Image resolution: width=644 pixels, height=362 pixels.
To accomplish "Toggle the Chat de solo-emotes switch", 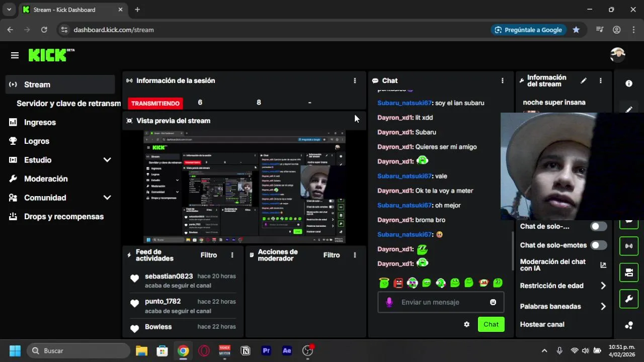I will point(599,245).
